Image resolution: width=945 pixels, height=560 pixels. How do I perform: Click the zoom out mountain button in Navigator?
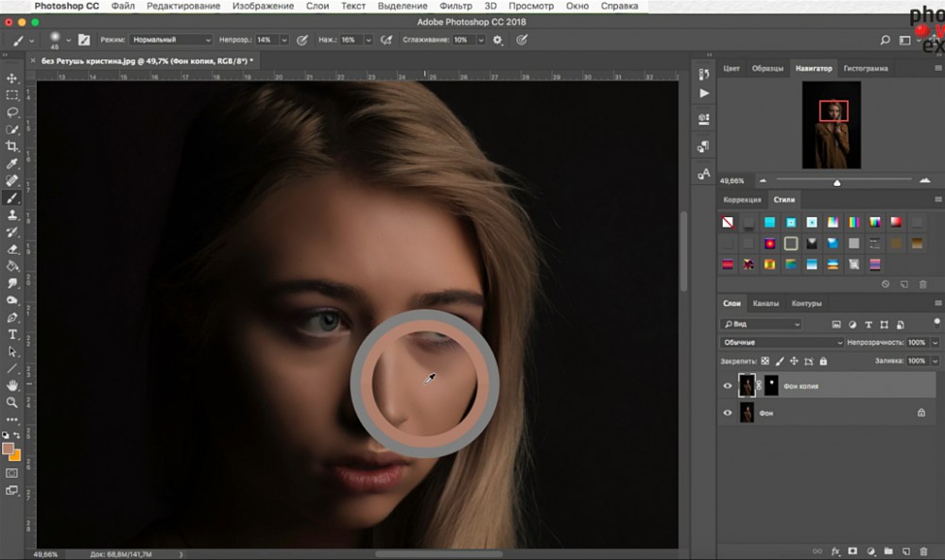pos(763,180)
